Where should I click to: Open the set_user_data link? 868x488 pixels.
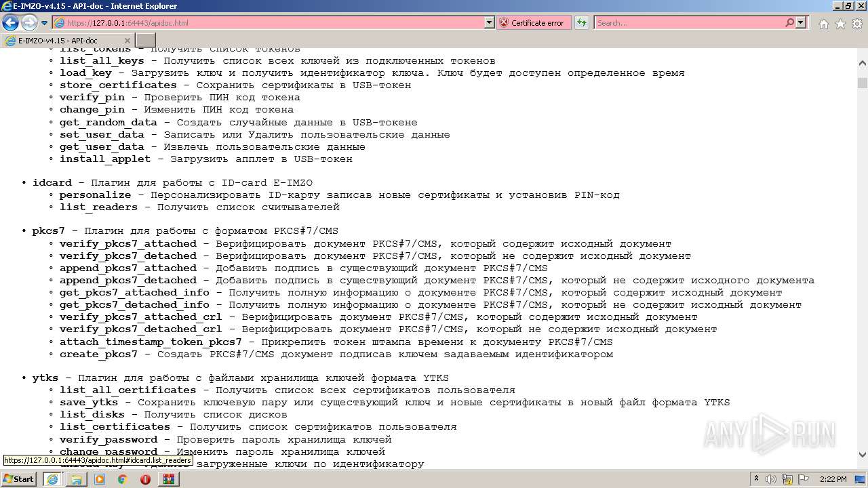[x=102, y=135]
